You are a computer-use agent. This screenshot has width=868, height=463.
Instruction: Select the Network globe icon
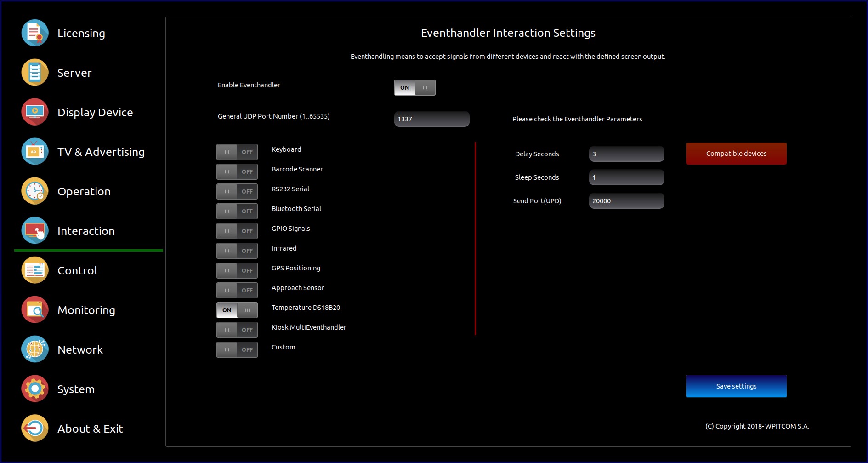[35, 349]
